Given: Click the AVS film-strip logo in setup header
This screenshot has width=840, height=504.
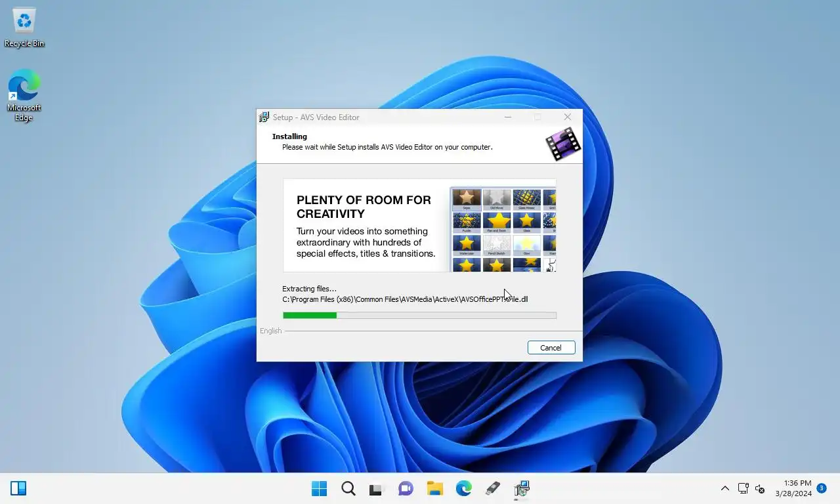Looking at the screenshot, I should [x=564, y=144].
